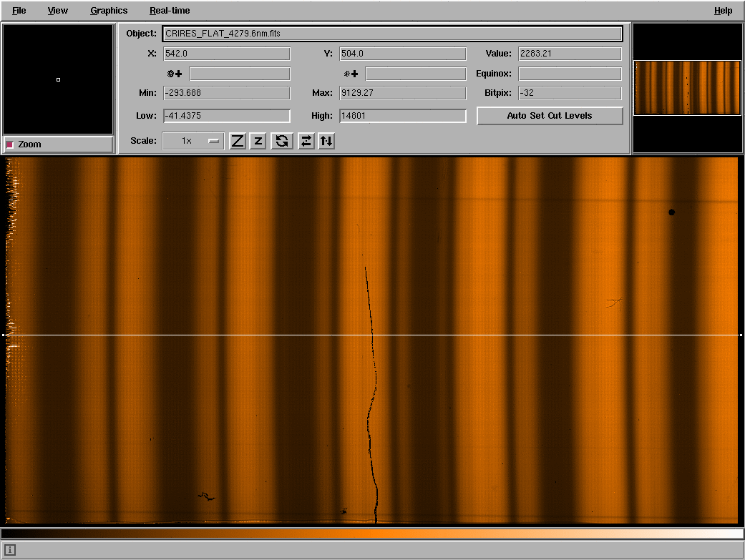The image size is (745, 560).
Task: Open the Scale 1x dropdown
Action: pyautogui.click(x=193, y=141)
